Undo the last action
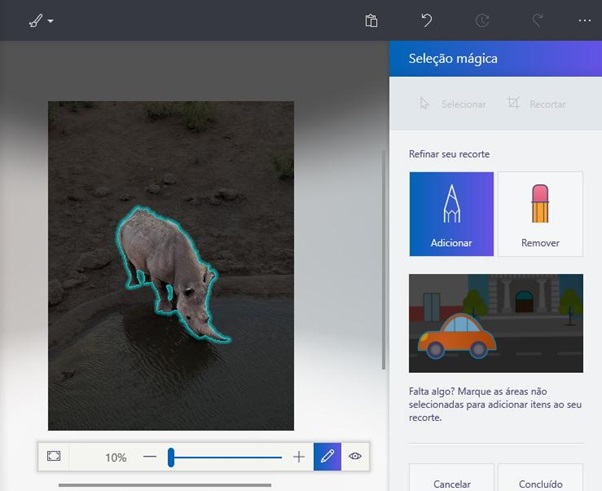This screenshot has height=491, width=602. tap(427, 20)
